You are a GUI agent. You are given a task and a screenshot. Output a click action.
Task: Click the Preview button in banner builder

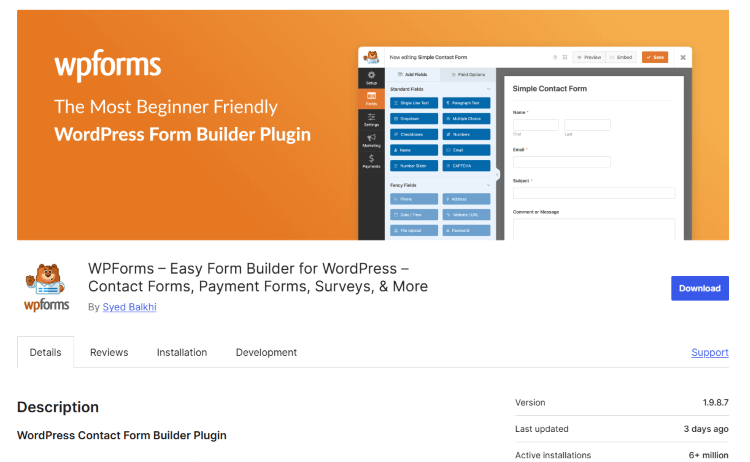(589, 57)
